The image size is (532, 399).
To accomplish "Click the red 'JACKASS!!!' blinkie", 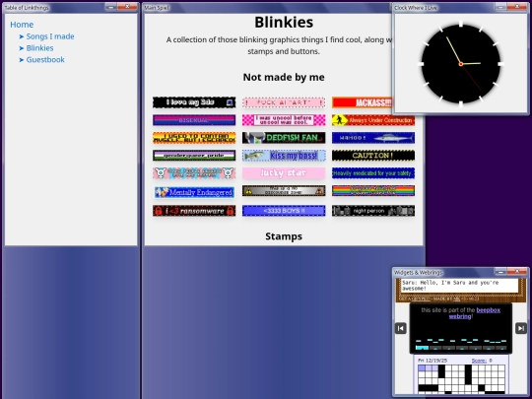I will [x=362, y=102].
